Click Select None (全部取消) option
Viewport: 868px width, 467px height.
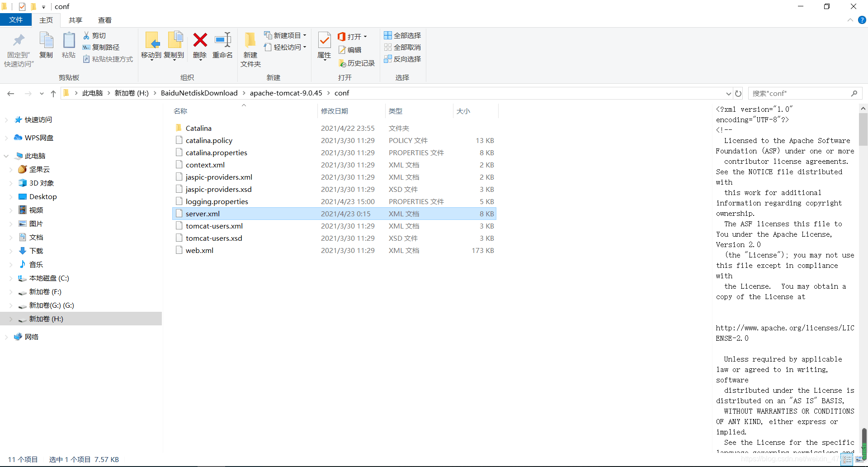click(402, 47)
